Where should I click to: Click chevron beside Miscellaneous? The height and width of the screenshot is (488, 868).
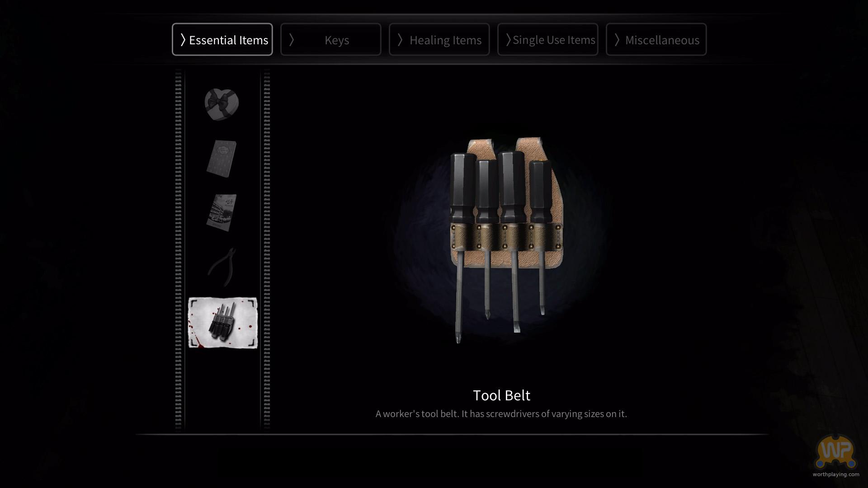coord(617,40)
